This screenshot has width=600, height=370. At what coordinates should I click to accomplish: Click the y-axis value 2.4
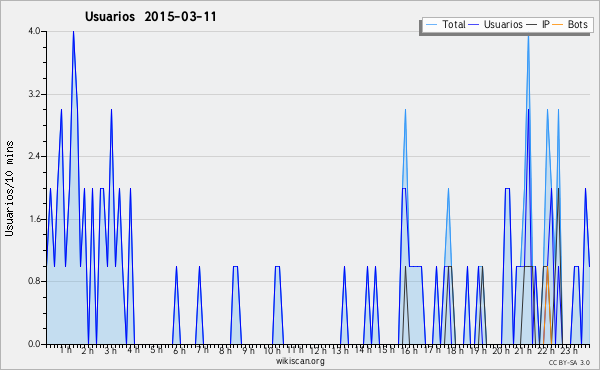pos(34,156)
